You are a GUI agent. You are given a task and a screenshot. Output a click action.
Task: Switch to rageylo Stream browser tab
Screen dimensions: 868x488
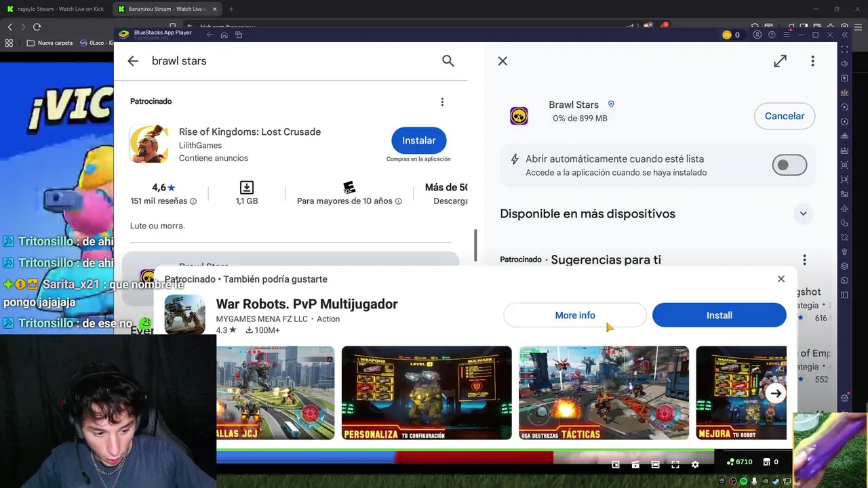coord(56,9)
